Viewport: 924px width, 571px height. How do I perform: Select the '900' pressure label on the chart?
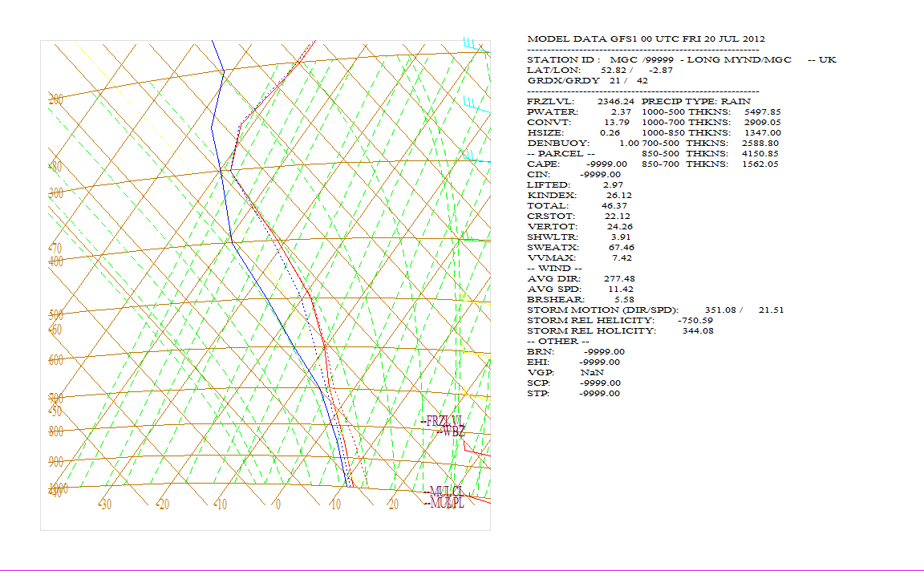56,461
